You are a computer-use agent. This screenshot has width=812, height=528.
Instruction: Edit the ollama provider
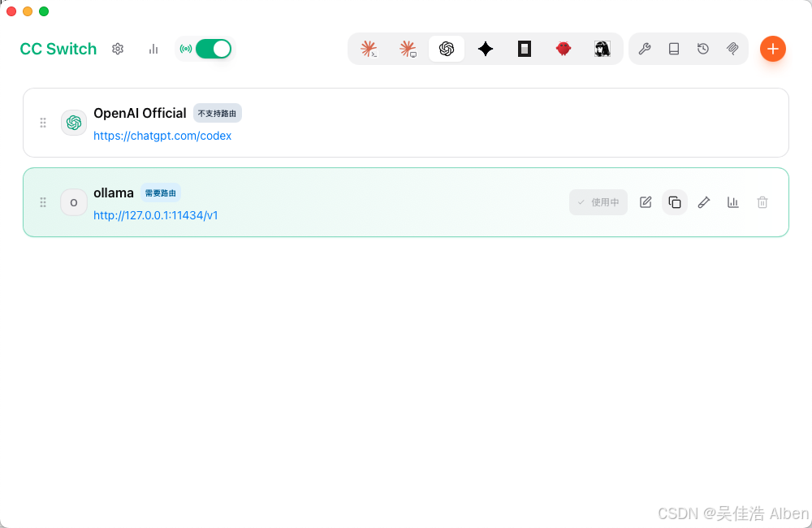(646, 202)
